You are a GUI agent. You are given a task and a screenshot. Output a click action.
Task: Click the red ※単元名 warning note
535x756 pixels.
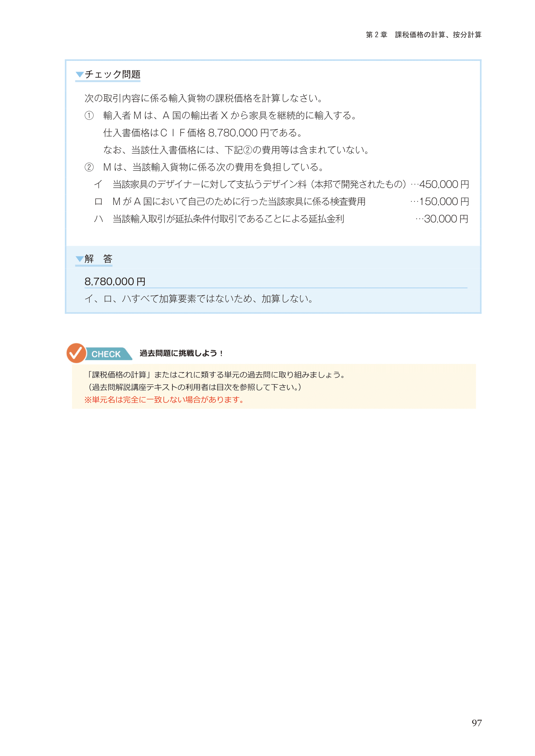[x=164, y=400]
